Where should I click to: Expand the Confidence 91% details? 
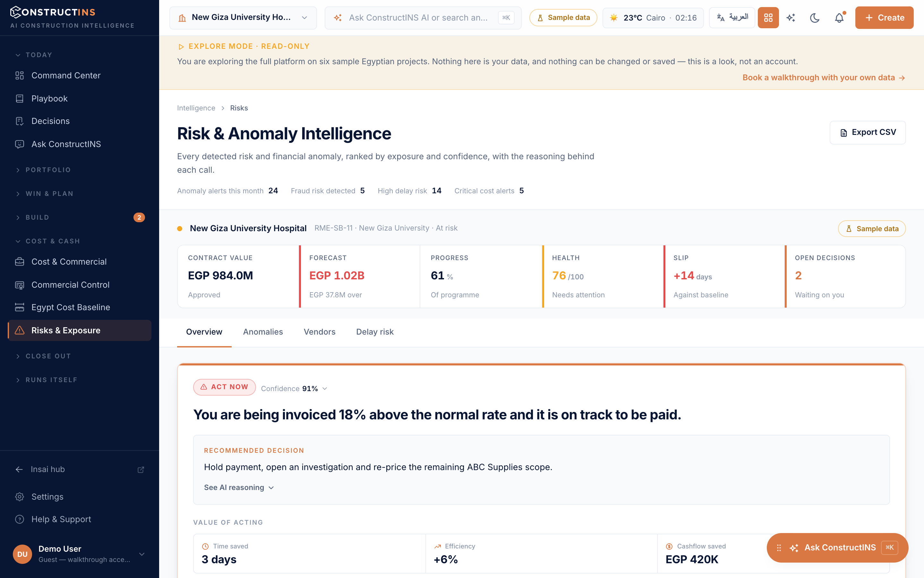tap(294, 389)
